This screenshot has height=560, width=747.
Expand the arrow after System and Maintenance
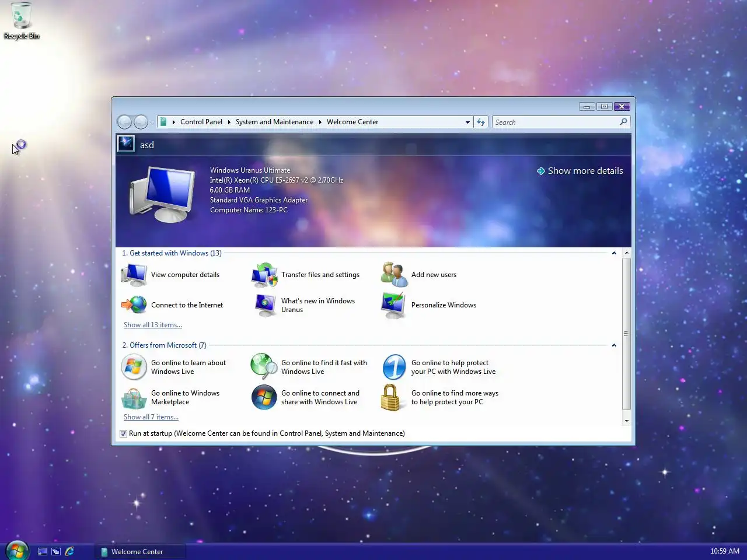point(320,122)
